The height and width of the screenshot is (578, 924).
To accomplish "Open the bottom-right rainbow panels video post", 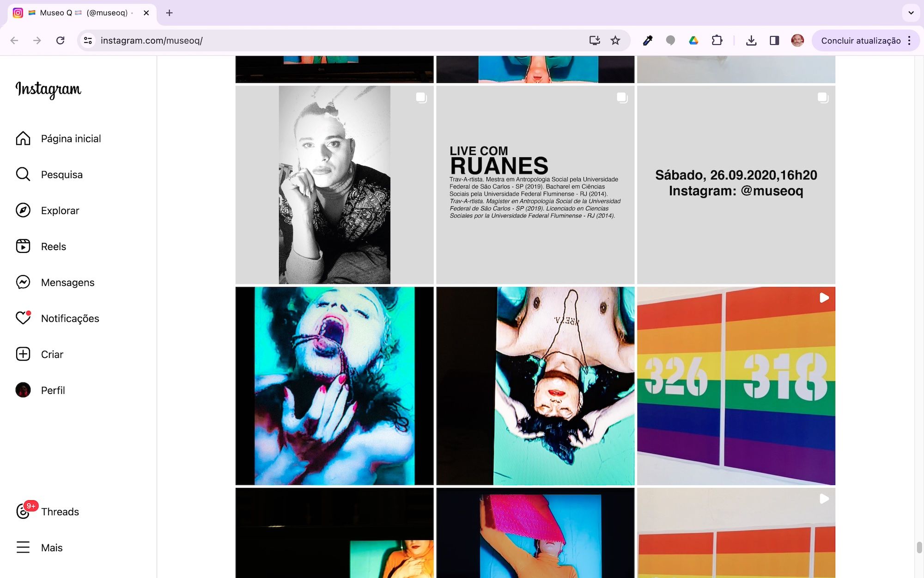I will pyautogui.click(x=736, y=533).
